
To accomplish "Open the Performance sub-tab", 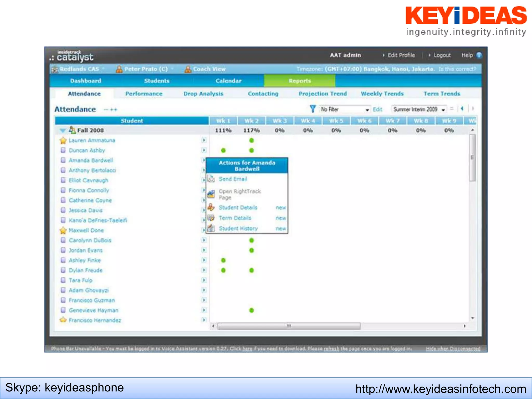I will (x=144, y=94).
